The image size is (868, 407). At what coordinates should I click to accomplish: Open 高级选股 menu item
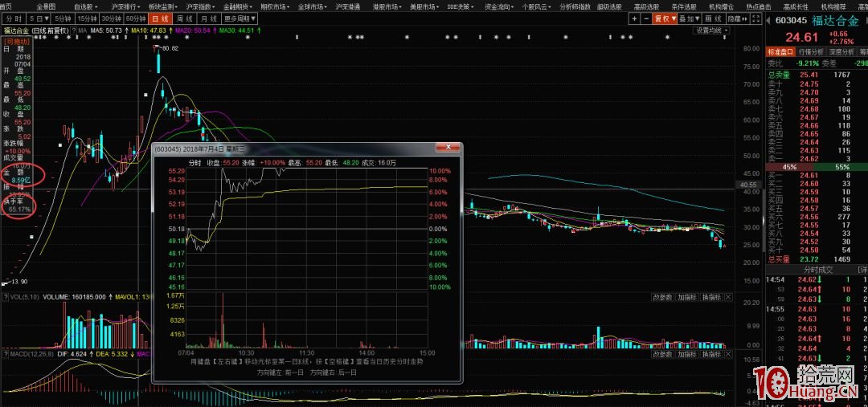(x=646, y=6)
